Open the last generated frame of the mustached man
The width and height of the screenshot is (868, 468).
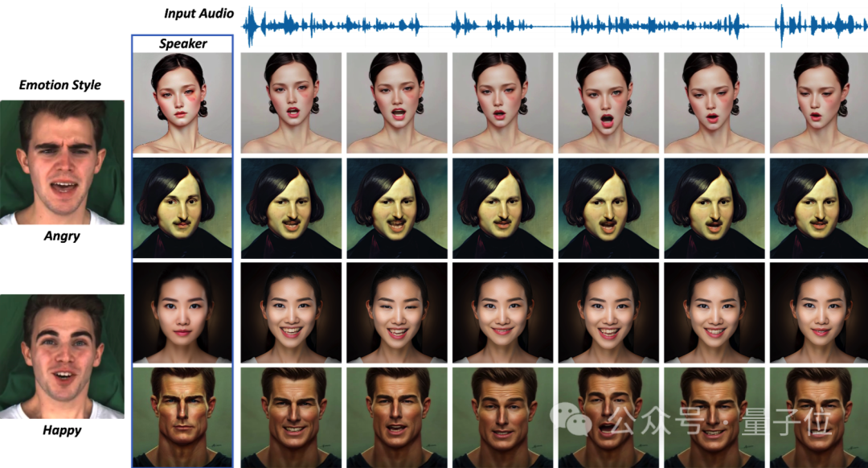[819, 208]
